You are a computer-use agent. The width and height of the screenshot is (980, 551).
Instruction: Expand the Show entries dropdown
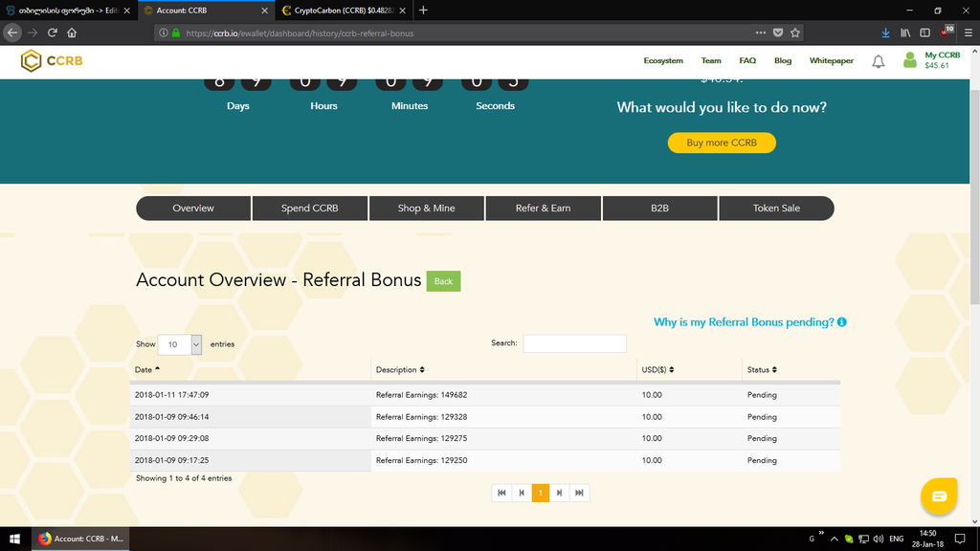point(181,344)
